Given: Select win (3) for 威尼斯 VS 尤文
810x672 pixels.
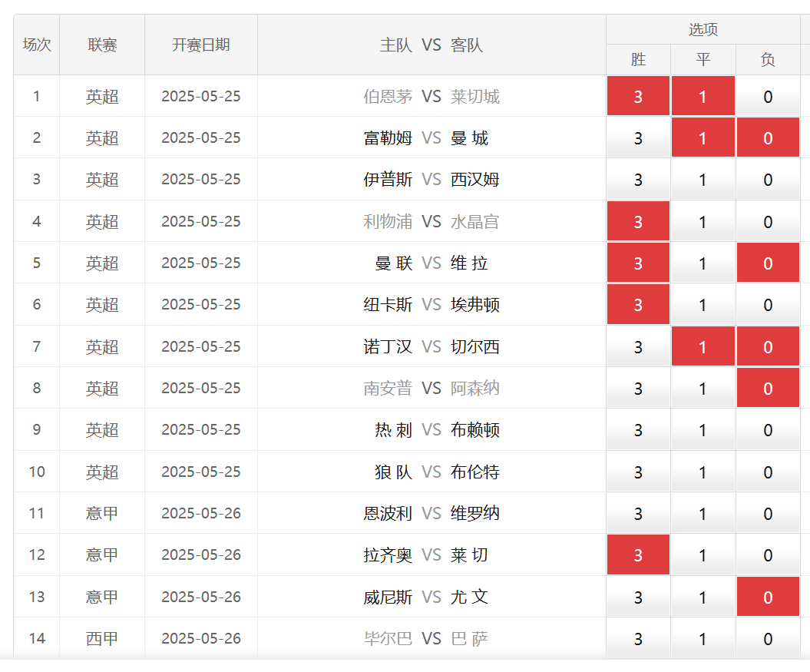Looking at the screenshot, I should 638,597.
